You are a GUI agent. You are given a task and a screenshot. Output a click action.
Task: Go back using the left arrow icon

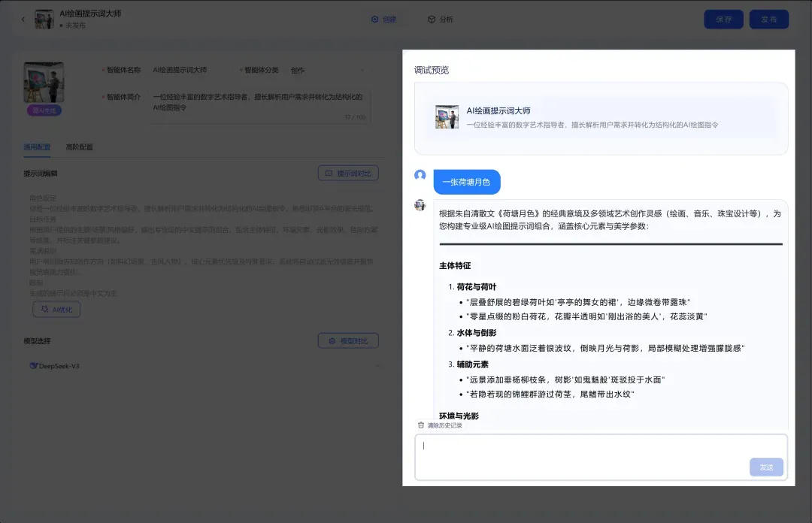23,20
